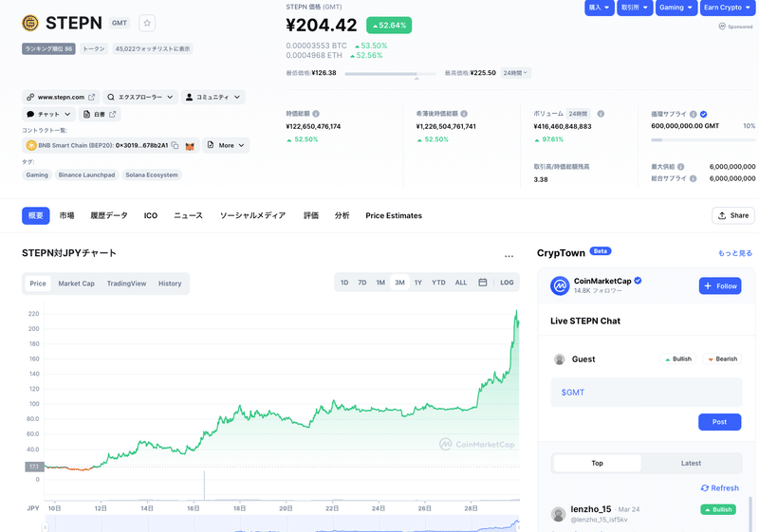Open the ICO tab

(x=151, y=215)
